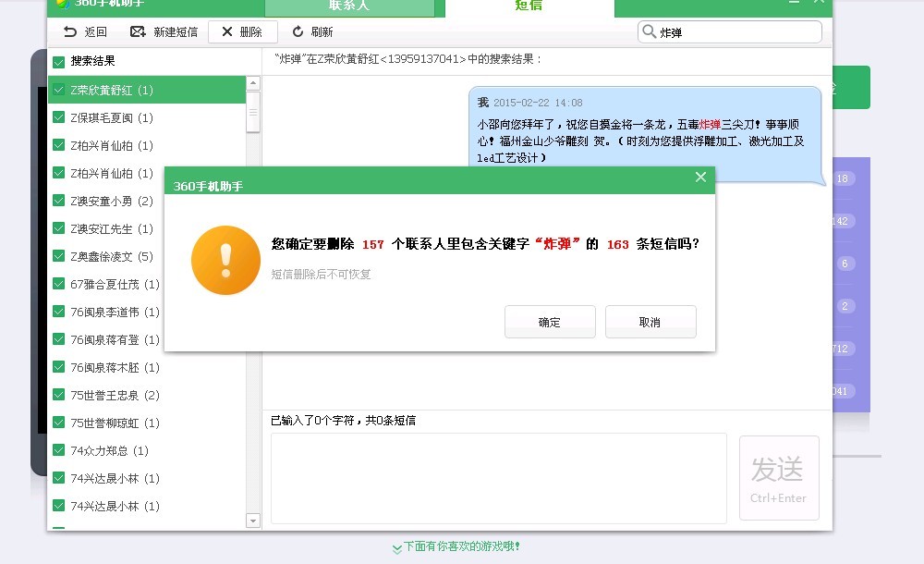Viewport: 924px width, 564px height.
Task: Toggle the 76闽泉李道伟 checkbox
Action: 58,312
